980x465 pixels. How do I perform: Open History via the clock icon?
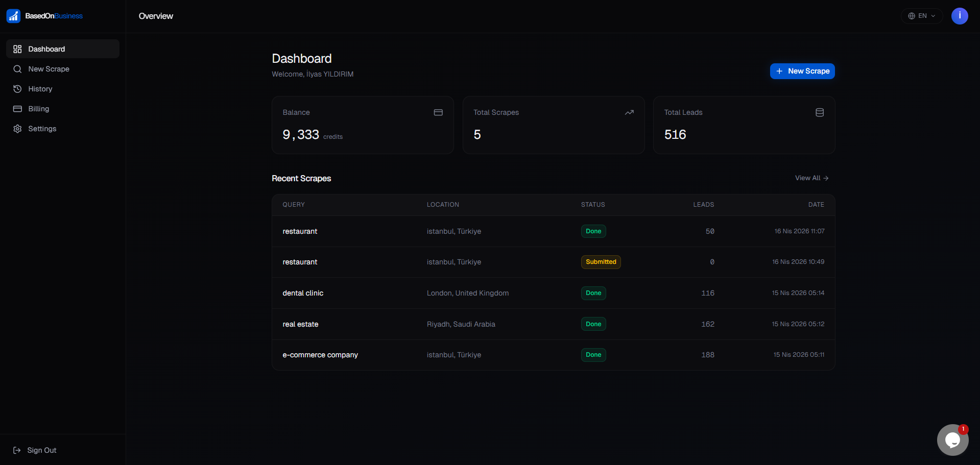click(x=18, y=88)
